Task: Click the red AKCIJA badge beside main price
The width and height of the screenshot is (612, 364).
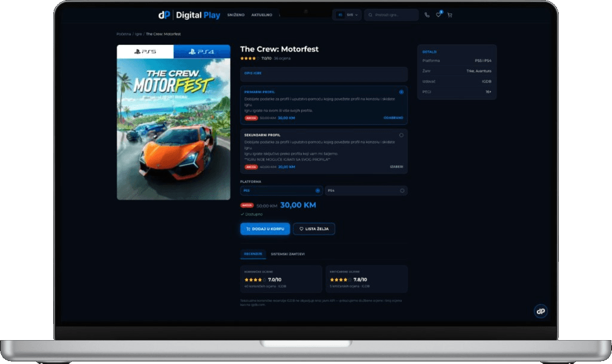Action: [x=247, y=205]
